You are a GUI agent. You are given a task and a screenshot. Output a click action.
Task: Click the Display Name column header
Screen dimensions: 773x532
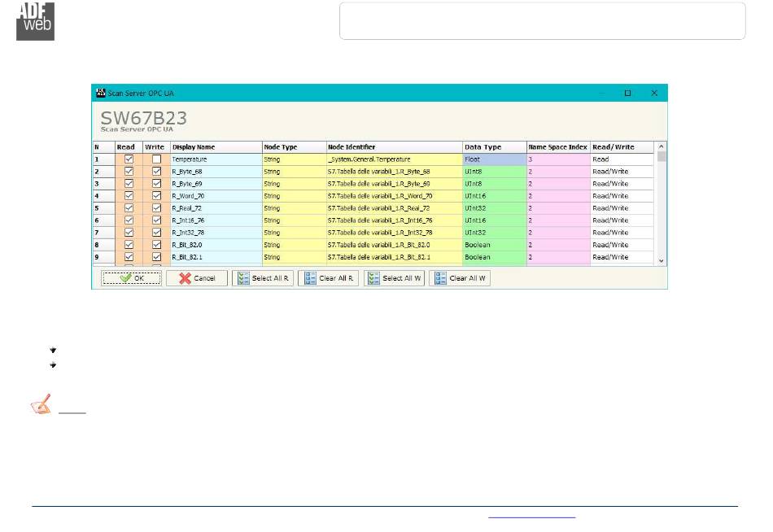point(216,147)
